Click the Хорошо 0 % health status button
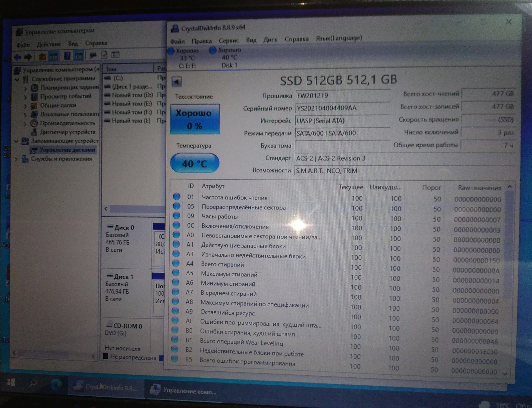Image resolution: width=532 pixels, height=408 pixels. pos(195,119)
